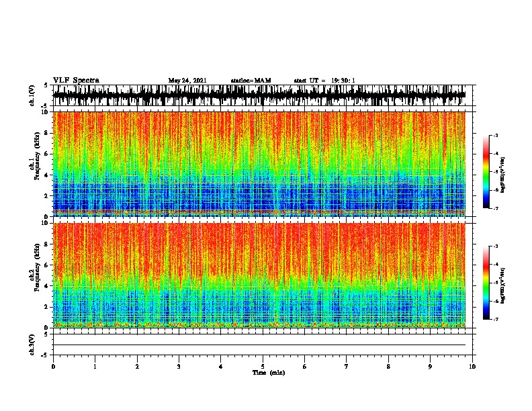
Task: Select the date text "May 24, 2021"
Action: coord(187,81)
